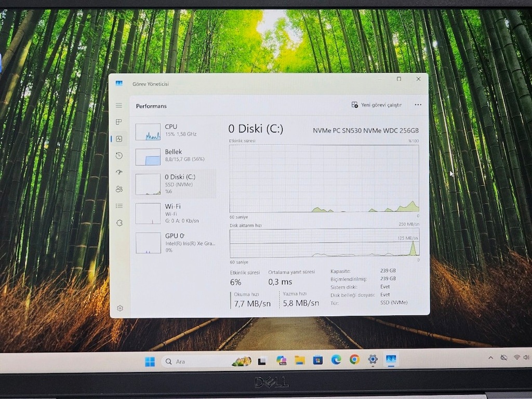This screenshot has height=399, width=532.
Task: Click the 5,8 MB/sn write speed value
Action: click(x=301, y=303)
